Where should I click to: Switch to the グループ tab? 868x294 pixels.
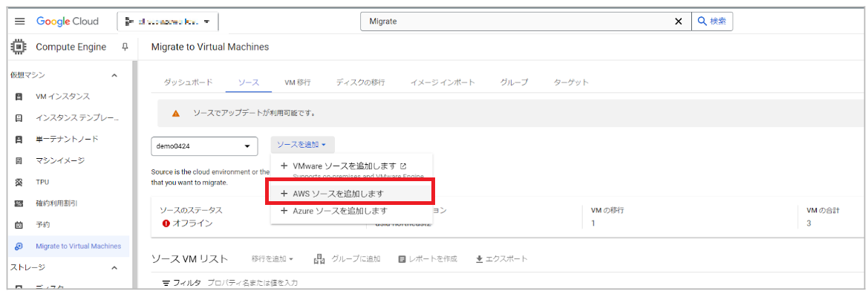515,82
